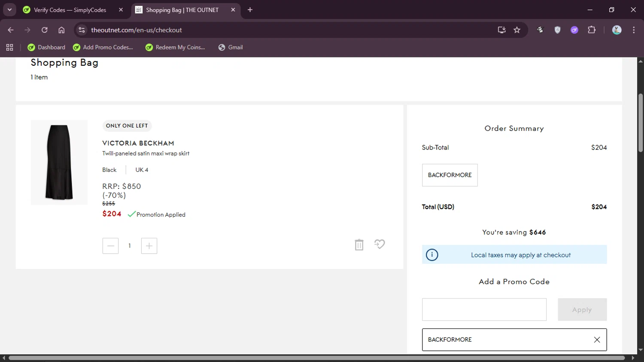Click the scroll down arrow
The height and width of the screenshot is (362, 644).
(640, 350)
